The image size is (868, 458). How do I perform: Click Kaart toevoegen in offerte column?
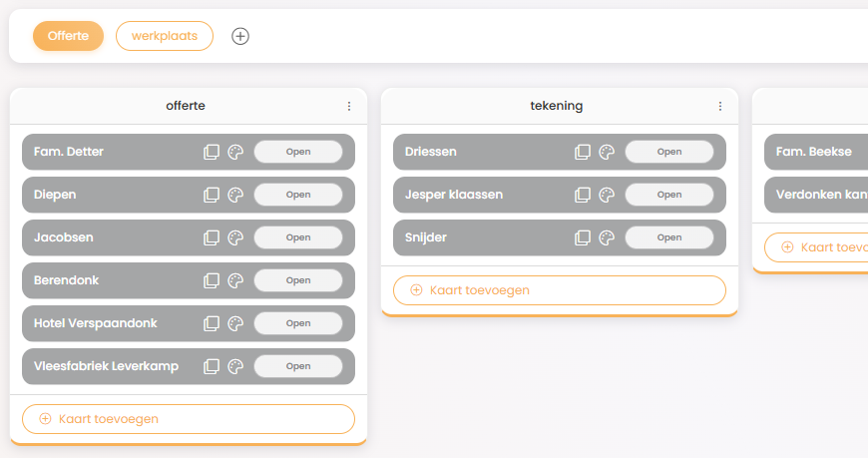pos(189,419)
